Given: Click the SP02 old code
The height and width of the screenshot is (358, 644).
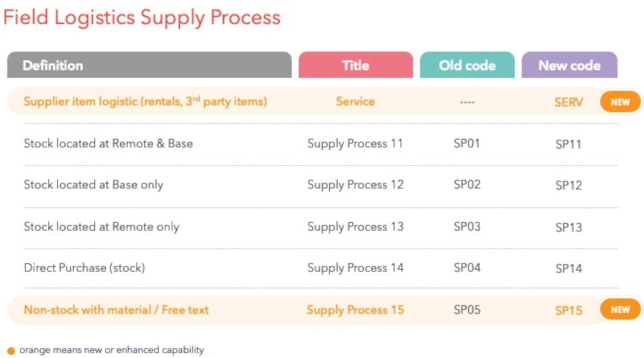Looking at the screenshot, I should pyautogui.click(x=467, y=185).
